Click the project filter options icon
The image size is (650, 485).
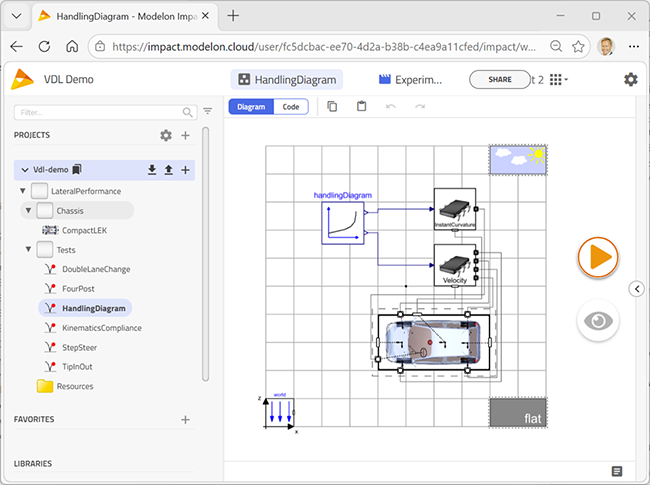pyautogui.click(x=207, y=112)
